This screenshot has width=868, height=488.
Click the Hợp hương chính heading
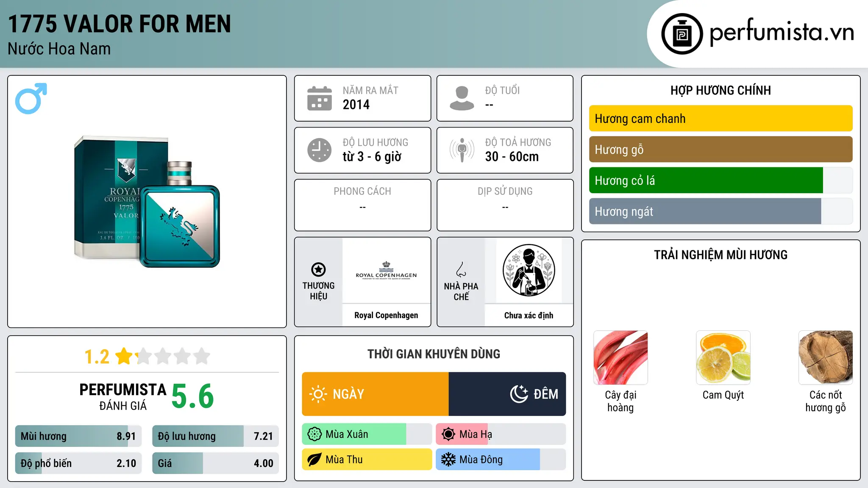[x=721, y=90]
